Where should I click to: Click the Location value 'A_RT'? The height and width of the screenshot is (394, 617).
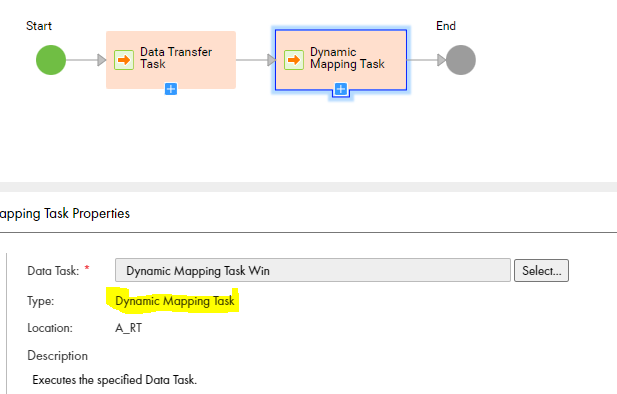[x=129, y=328]
